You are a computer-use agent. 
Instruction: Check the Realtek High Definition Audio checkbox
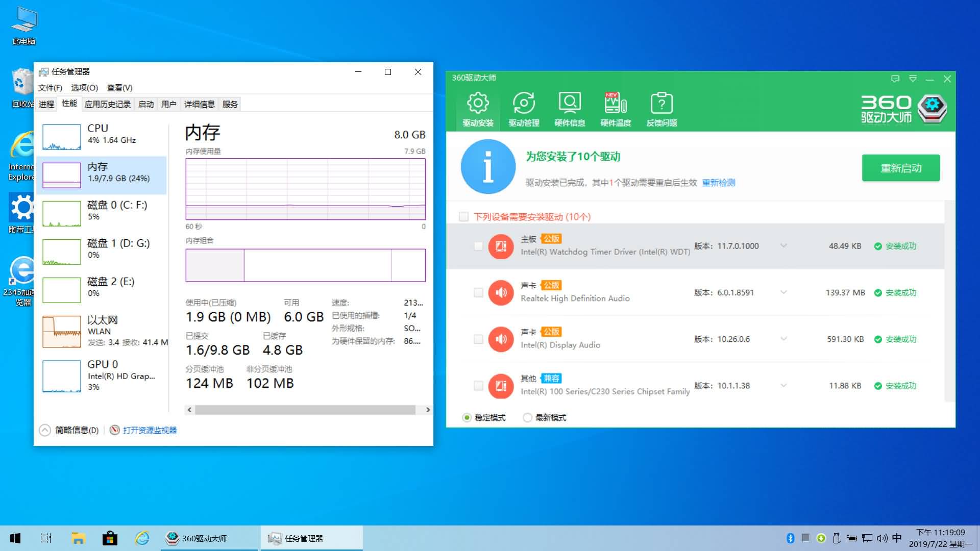coord(478,293)
